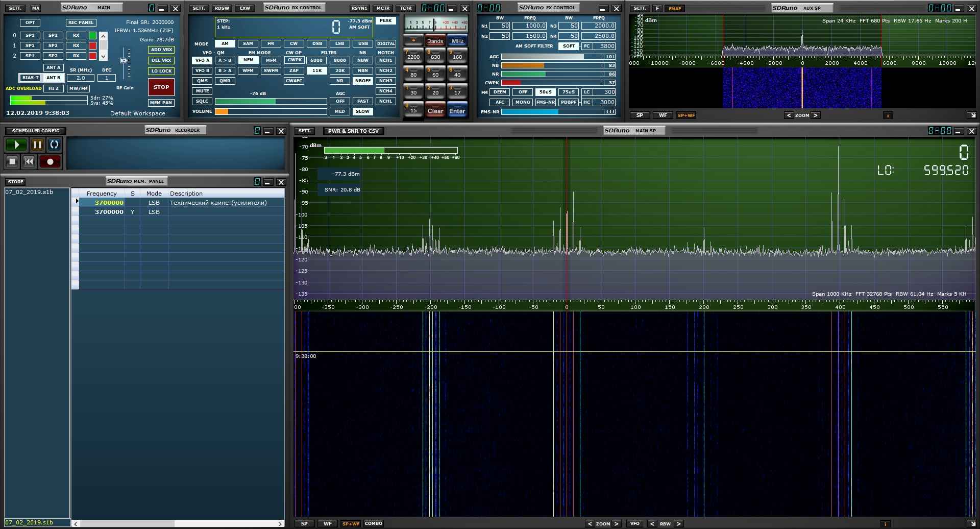Zoom in the Aux SP spectrum

coord(816,115)
